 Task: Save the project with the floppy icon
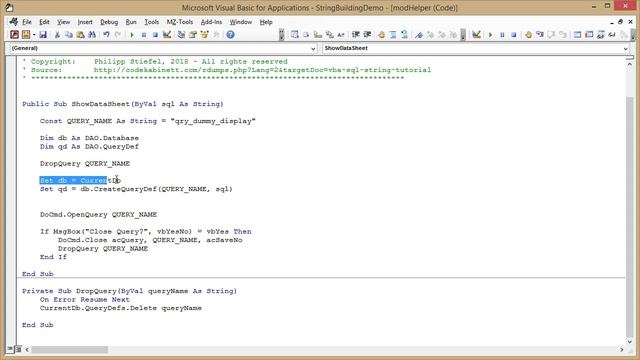tap(43, 35)
